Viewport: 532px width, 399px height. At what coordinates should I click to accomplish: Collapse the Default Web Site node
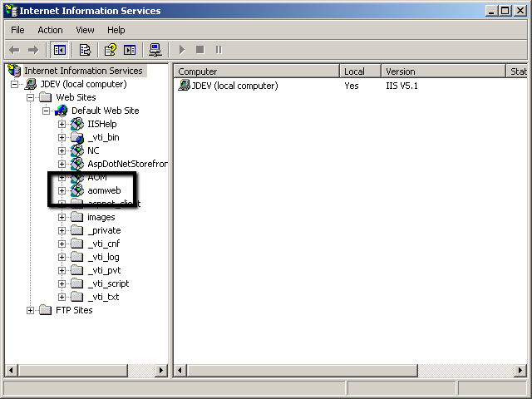47,111
